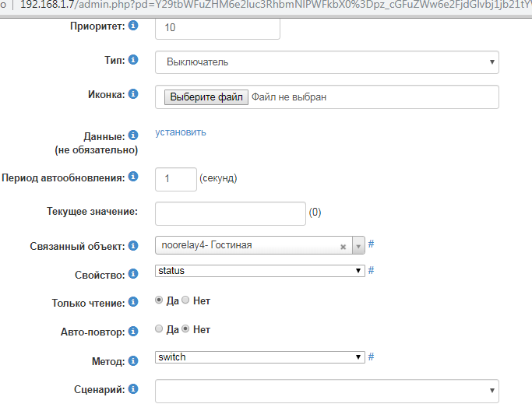Select Да for Только чтение
This screenshot has width=532, height=411.
(159, 300)
